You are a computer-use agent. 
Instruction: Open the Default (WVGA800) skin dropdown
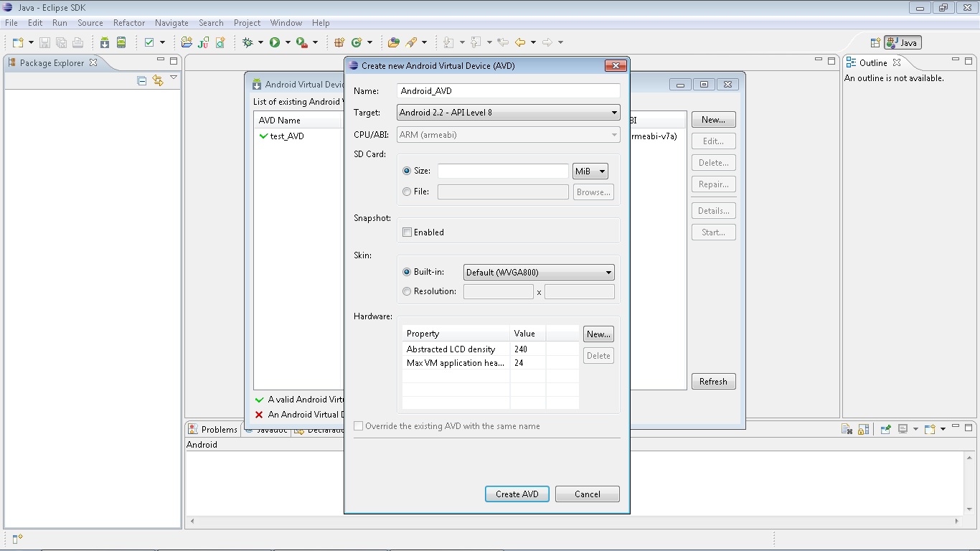point(539,272)
